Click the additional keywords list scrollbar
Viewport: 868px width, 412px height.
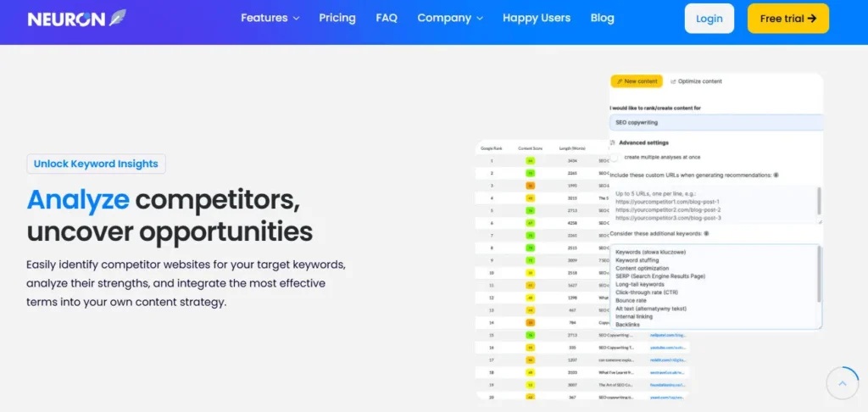pos(820,274)
